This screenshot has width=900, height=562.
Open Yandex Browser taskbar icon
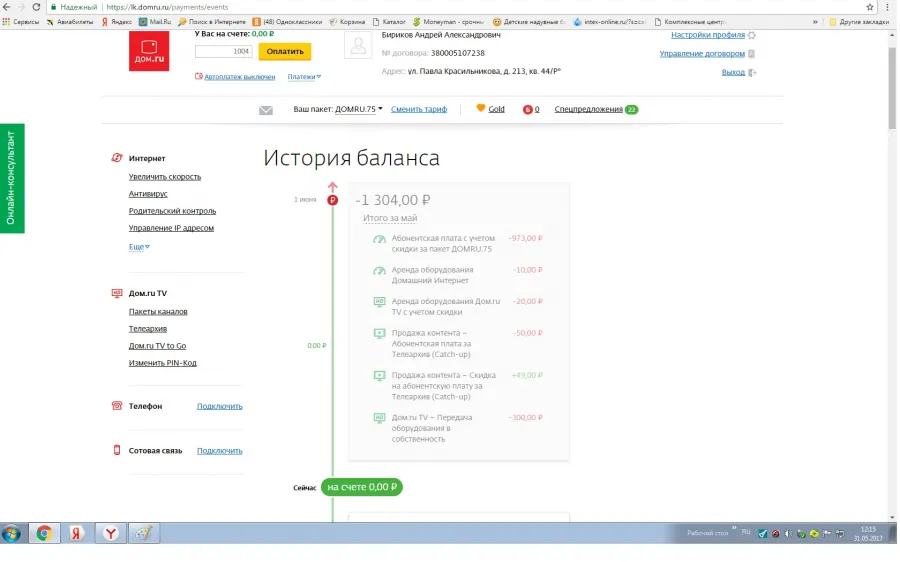(x=111, y=533)
